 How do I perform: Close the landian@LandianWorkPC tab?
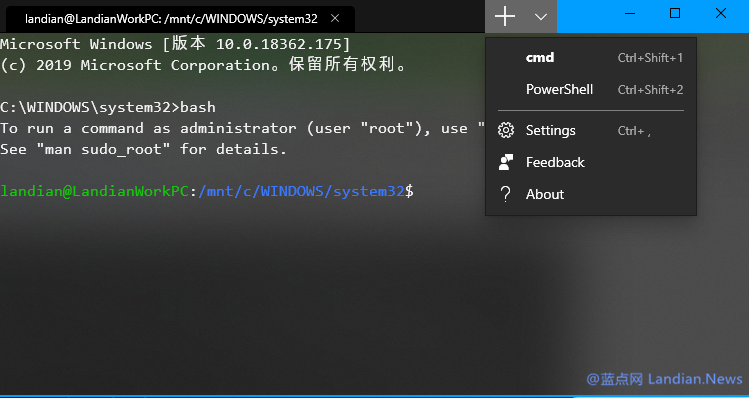335,19
